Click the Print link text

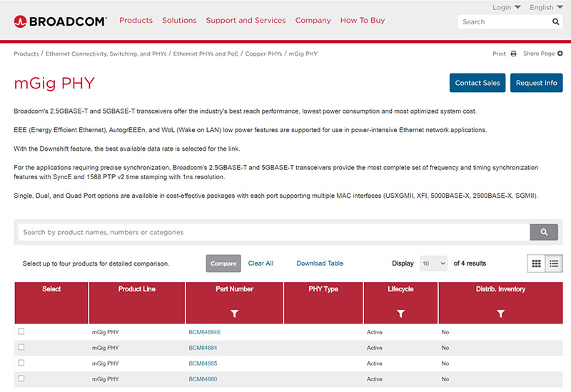click(499, 54)
